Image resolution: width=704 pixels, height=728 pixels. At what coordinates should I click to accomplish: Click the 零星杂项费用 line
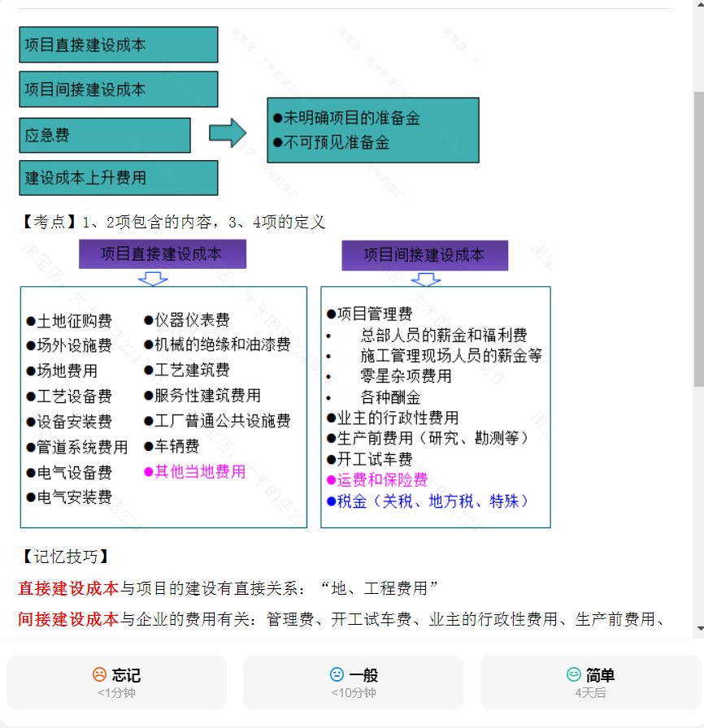click(x=406, y=376)
